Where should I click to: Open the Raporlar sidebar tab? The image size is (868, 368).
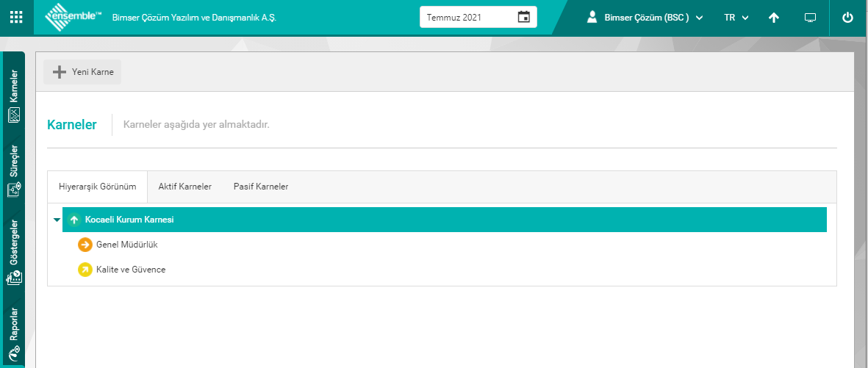pos(14,334)
